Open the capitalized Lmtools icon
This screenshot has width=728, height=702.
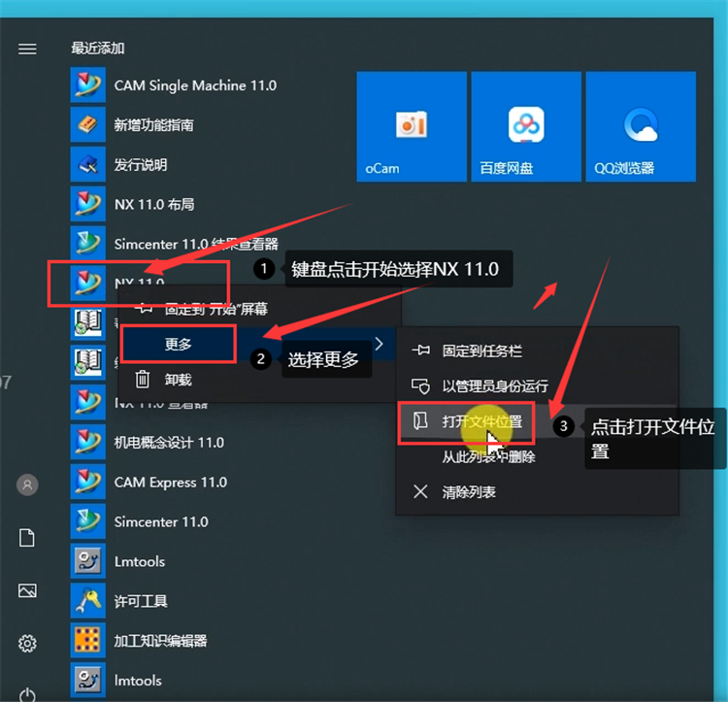[87, 561]
